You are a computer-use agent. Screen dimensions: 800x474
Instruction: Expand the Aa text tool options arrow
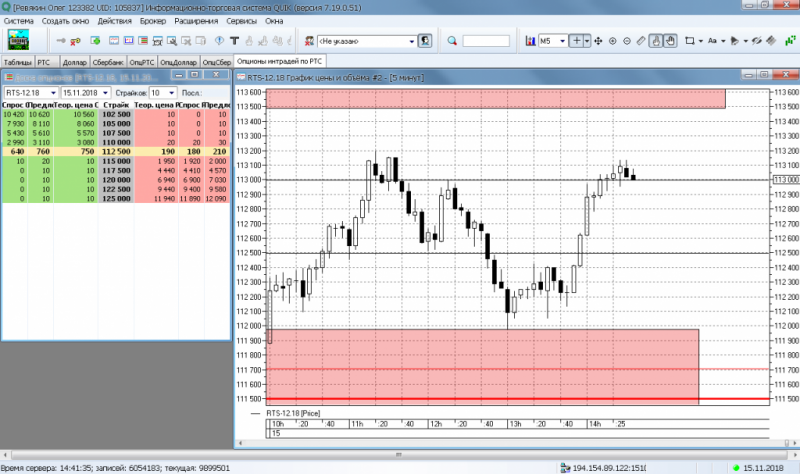tap(723, 41)
